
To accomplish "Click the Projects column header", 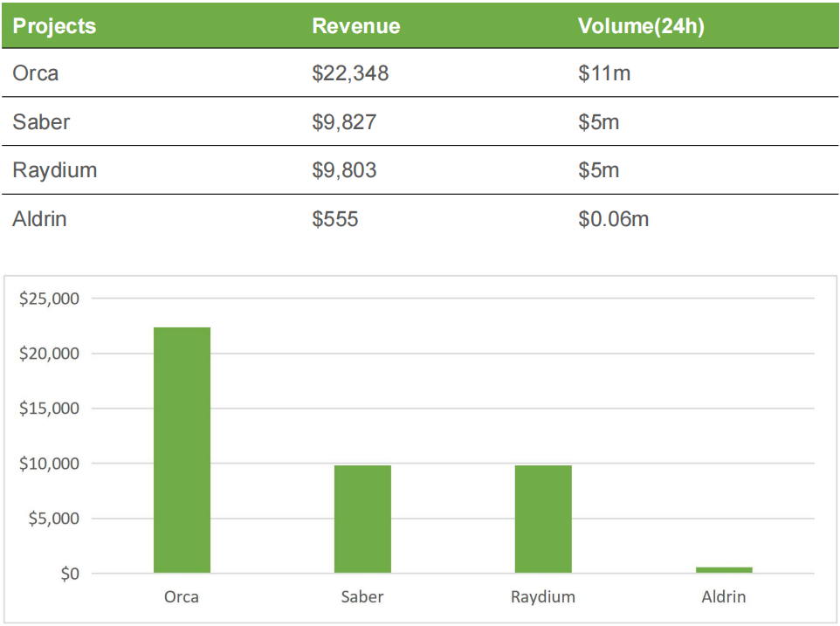I will click(x=54, y=26).
